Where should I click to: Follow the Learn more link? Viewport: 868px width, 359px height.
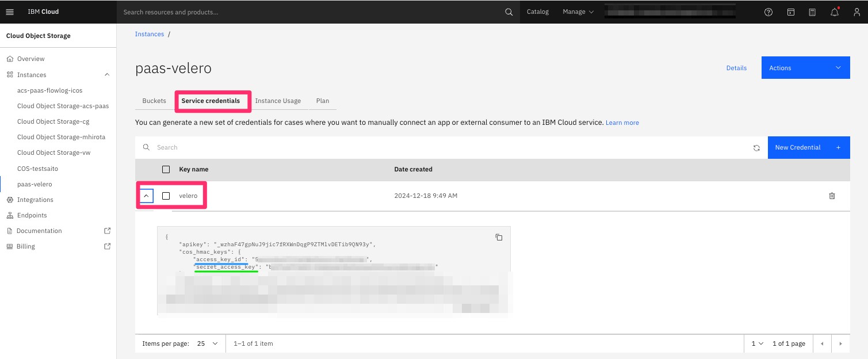(x=622, y=123)
